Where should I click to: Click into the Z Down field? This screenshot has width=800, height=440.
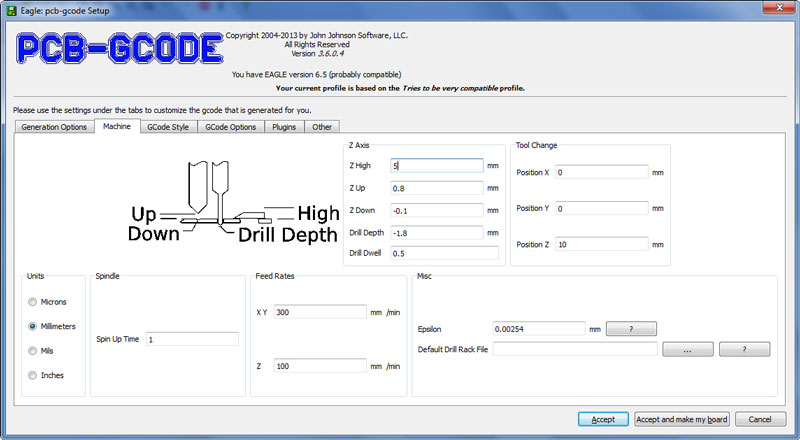[x=437, y=210]
